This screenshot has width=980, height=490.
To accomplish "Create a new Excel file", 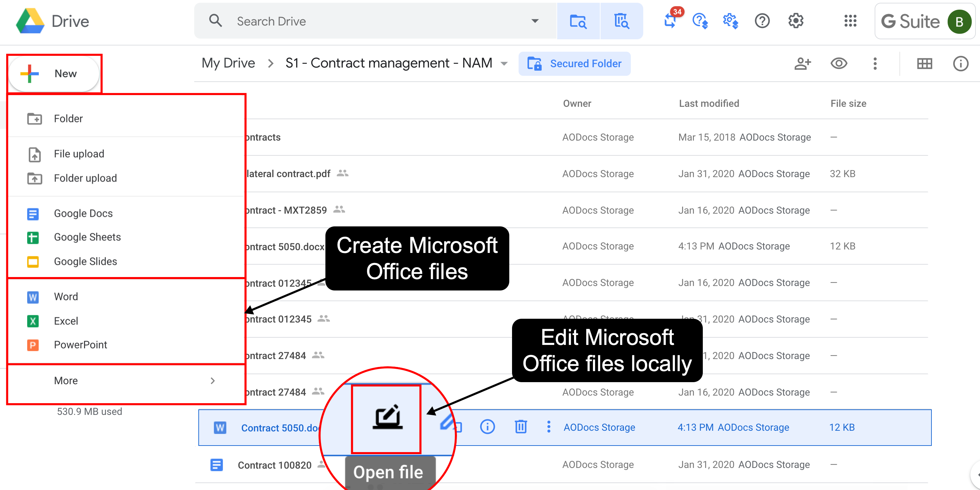I will point(126,321).
